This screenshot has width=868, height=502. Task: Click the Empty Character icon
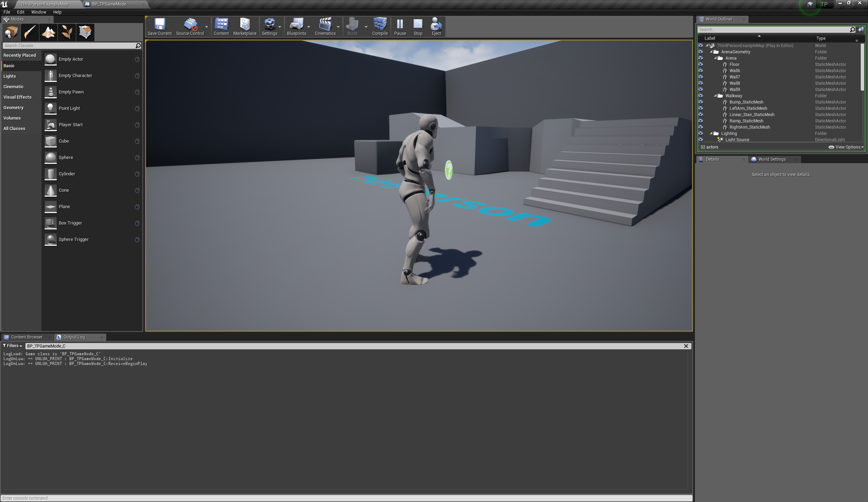51,76
